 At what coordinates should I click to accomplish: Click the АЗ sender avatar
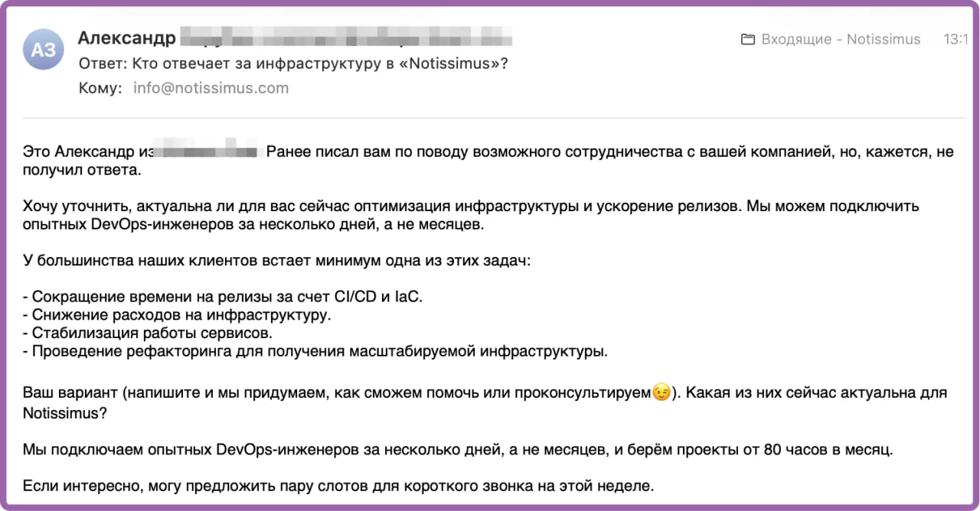pyautogui.click(x=44, y=50)
